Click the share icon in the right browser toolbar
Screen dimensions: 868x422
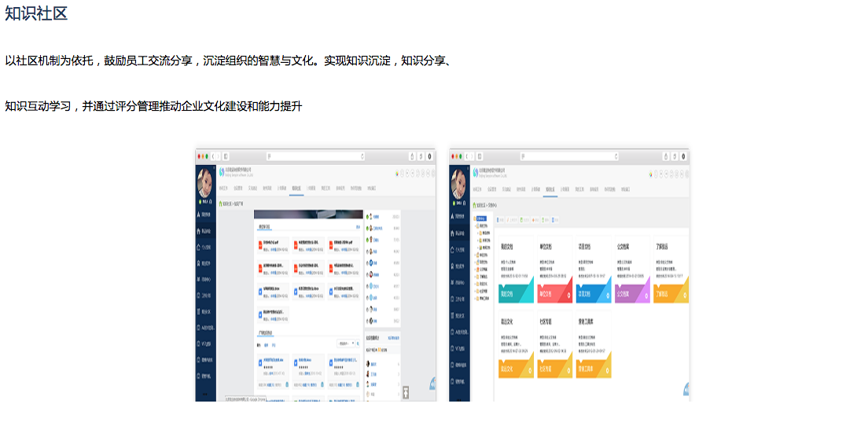[x=665, y=156]
